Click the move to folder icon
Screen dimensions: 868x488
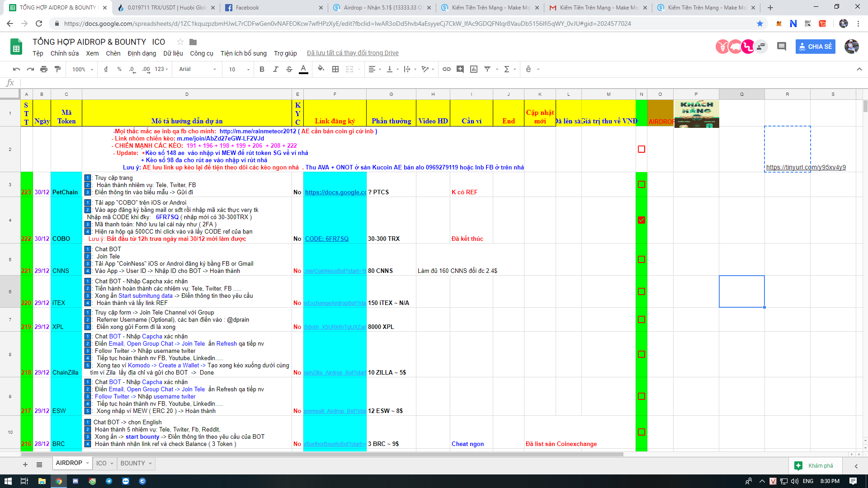193,42
